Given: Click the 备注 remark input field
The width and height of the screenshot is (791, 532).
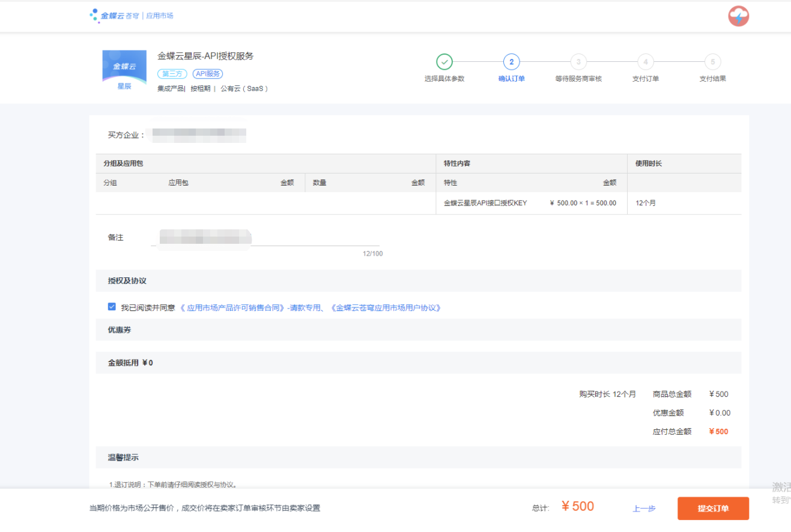Looking at the screenshot, I should [265, 238].
